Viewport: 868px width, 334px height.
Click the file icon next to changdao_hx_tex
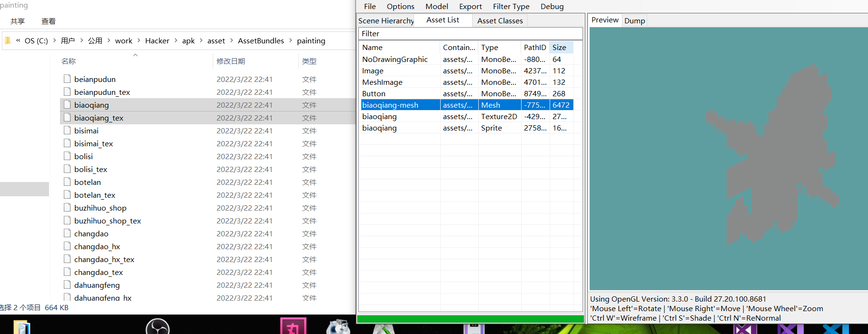tap(67, 259)
